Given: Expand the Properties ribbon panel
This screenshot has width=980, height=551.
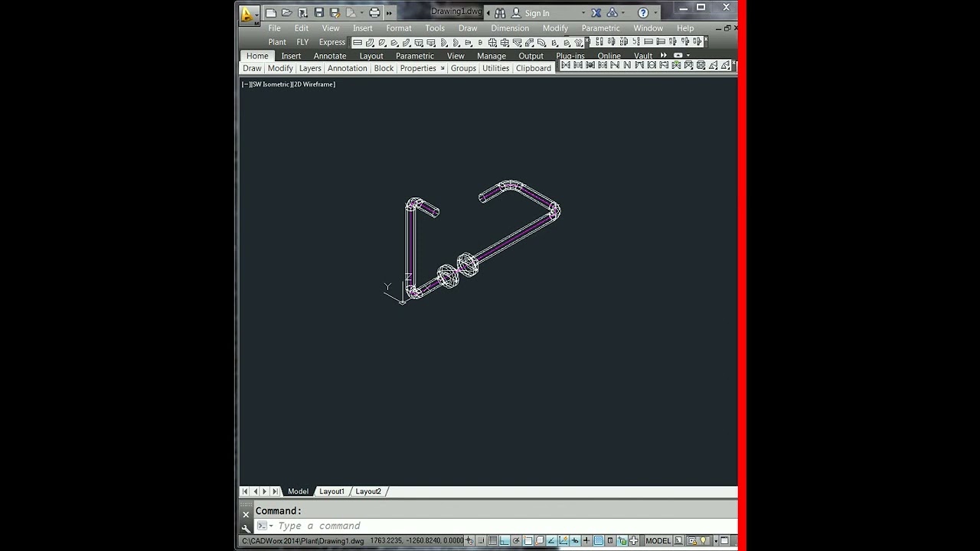Looking at the screenshot, I should click(418, 68).
